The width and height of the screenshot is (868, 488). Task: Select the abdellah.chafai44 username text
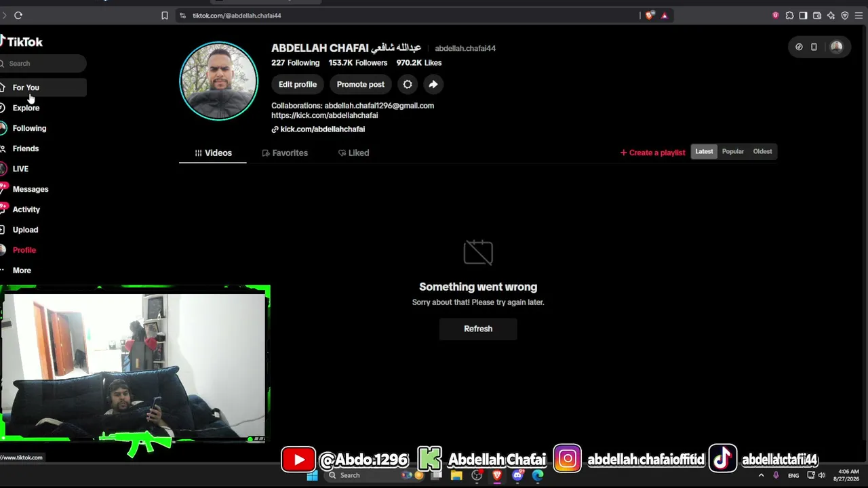[x=465, y=48]
